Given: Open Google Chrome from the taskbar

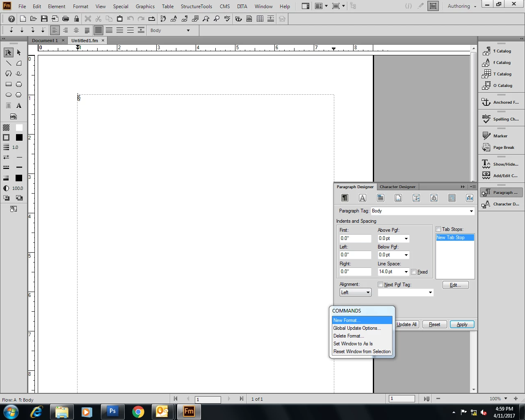Looking at the screenshot, I should (138, 412).
